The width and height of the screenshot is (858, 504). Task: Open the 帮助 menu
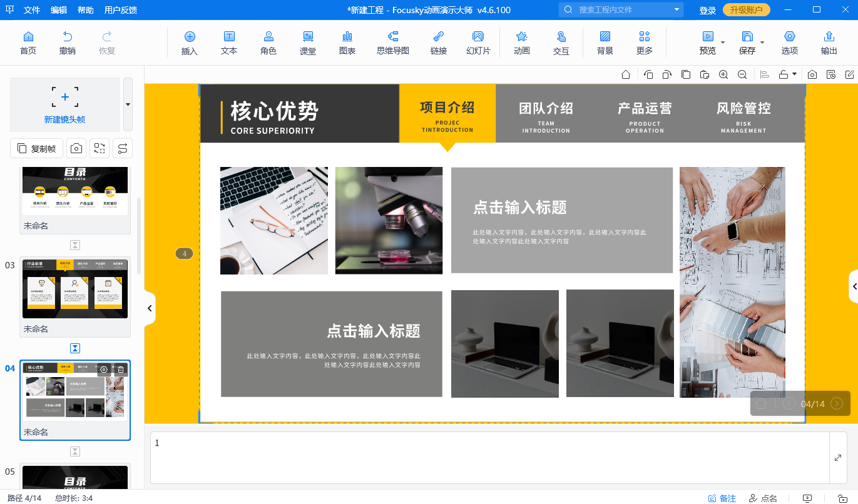86,10
